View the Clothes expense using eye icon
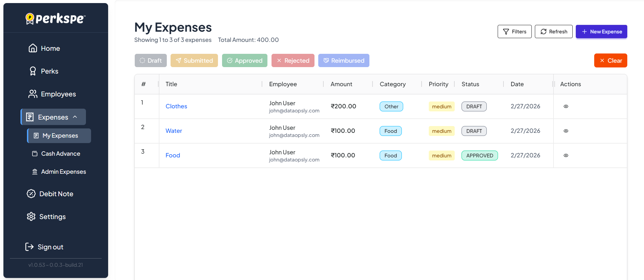644x280 pixels. point(566,107)
